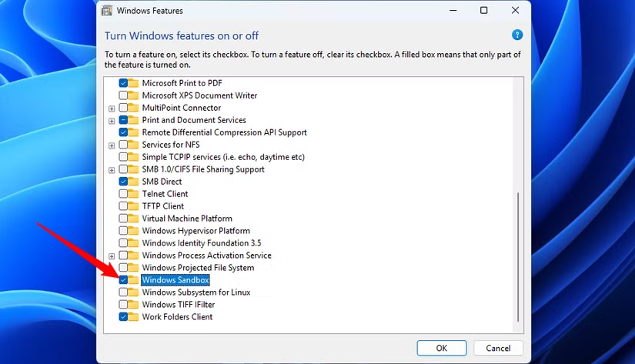
Task: Click the Windows Features title bar icon
Action: click(106, 11)
